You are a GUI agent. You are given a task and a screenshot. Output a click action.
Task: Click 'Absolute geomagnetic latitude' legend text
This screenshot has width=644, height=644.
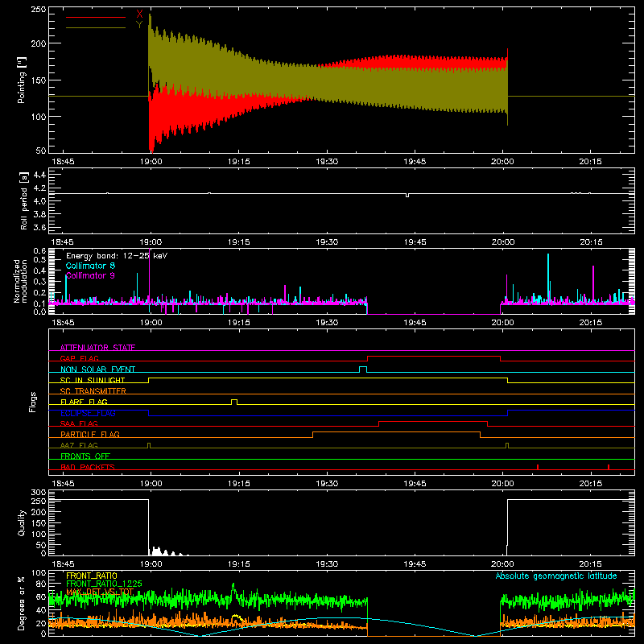click(x=556, y=576)
